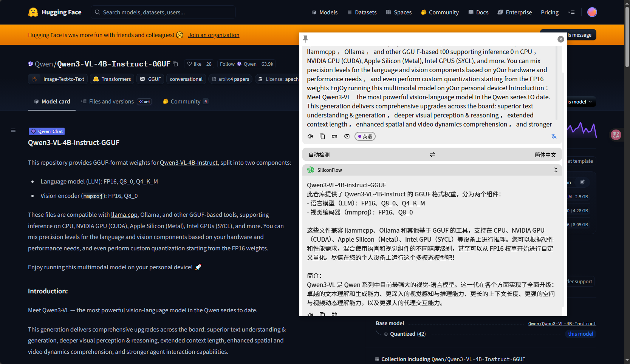630x364 pixels.
Task: Copy the model name to clipboard
Action: (175, 64)
